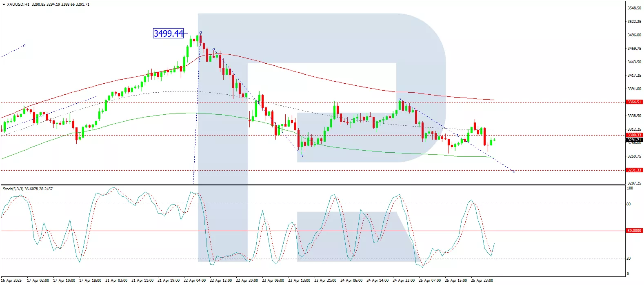Click the 3499.44 price peak label
This screenshot has height=285, width=644.
[x=168, y=33]
